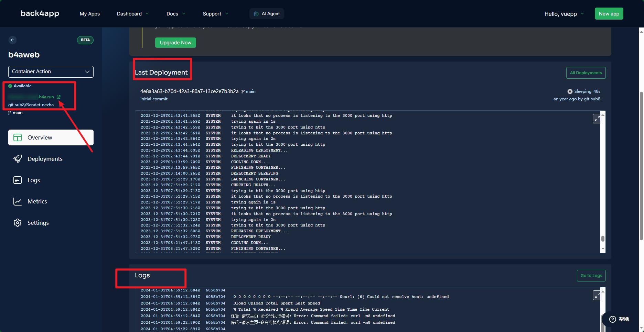
Task: Click the 'an year ago by git-sub8' text
Action: (577, 99)
